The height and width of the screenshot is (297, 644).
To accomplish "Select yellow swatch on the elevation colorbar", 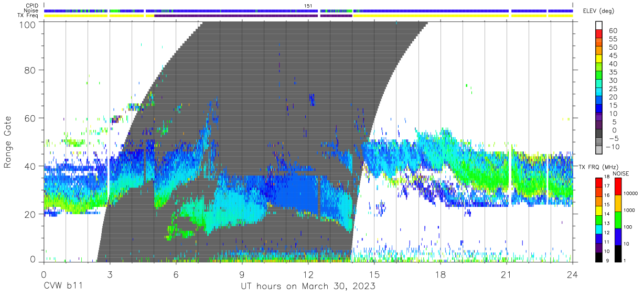I will point(599,59).
